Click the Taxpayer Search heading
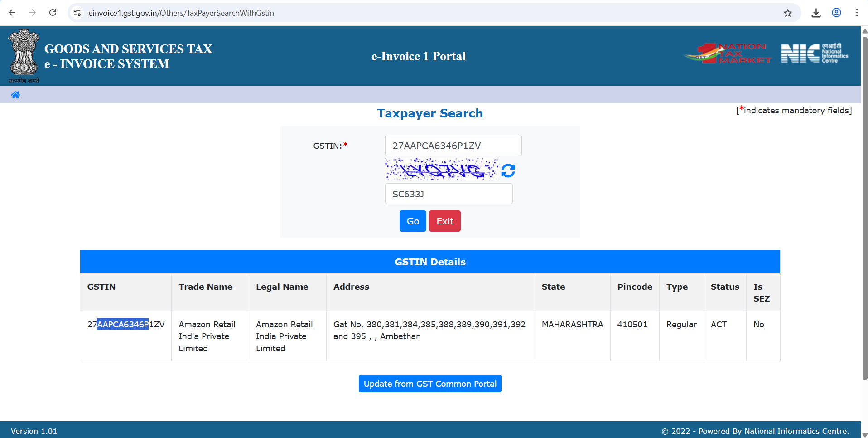The height and width of the screenshot is (438, 868). 430,113
